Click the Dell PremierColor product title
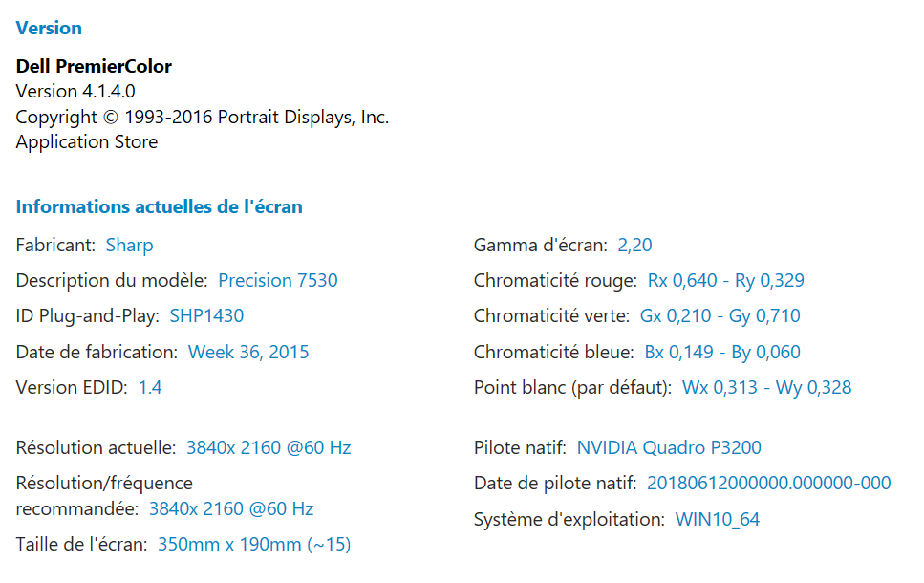This screenshot has height=583, width=924. pyautogui.click(x=94, y=66)
